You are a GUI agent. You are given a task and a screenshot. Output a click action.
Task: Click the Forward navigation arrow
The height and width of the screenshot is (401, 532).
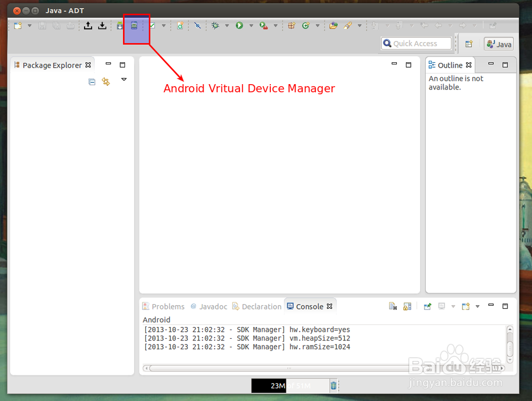[462, 26]
